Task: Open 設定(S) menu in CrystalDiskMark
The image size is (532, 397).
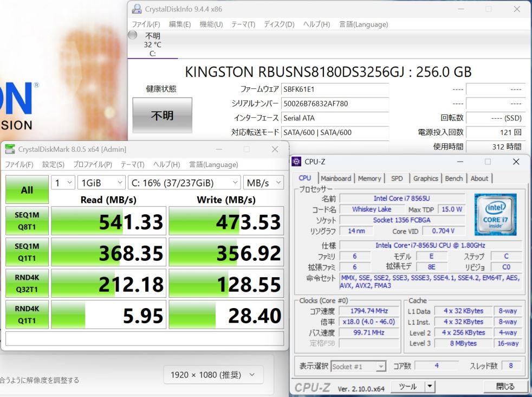Action: click(53, 165)
